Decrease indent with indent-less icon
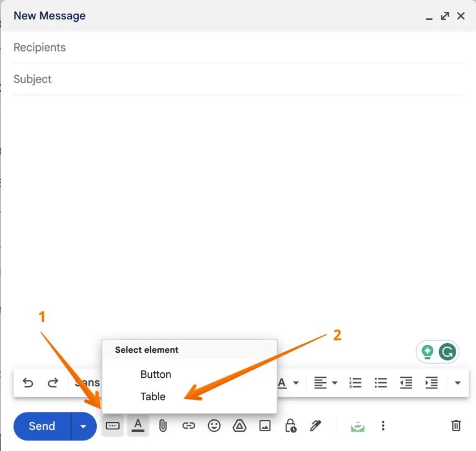The image size is (476, 451). pyautogui.click(x=406, y=383)
